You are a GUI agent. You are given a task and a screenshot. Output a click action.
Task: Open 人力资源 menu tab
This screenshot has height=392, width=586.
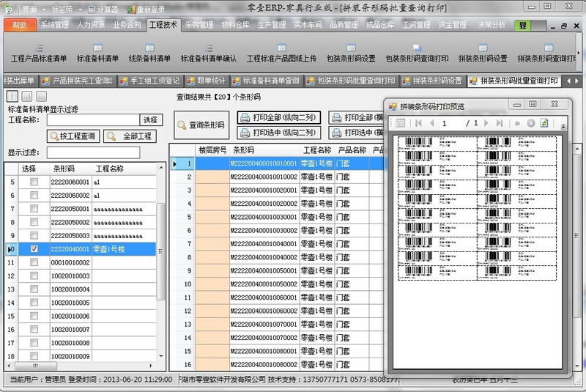point(91,25)
